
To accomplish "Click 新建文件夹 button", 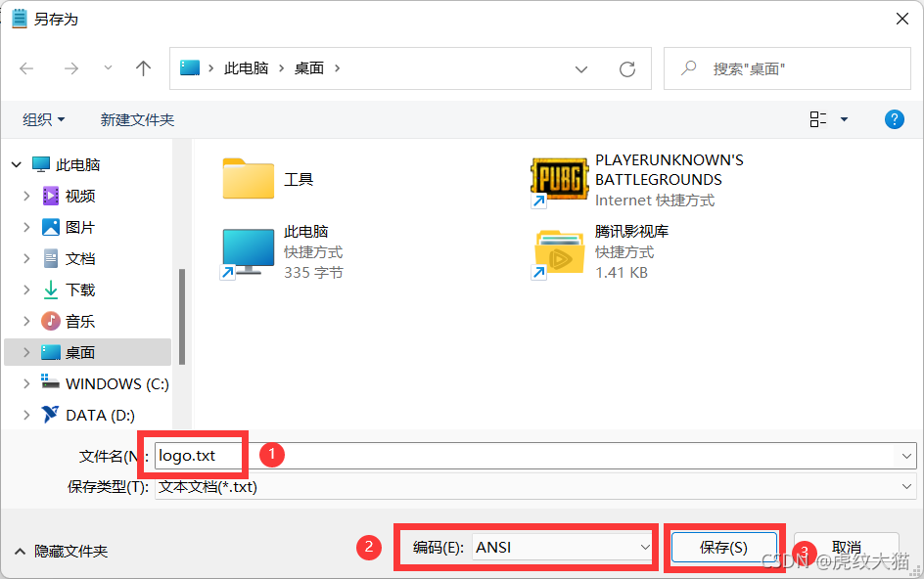I will 137,119.
